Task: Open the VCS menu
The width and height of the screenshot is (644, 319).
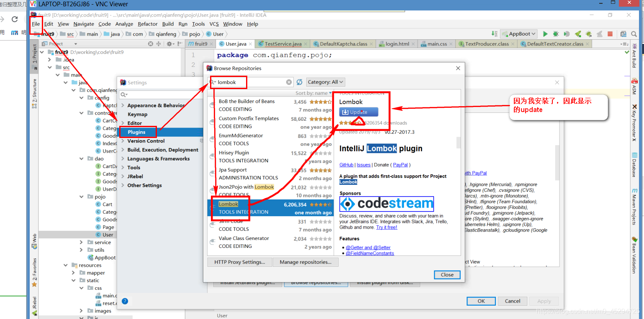Action: click(214, 24)
